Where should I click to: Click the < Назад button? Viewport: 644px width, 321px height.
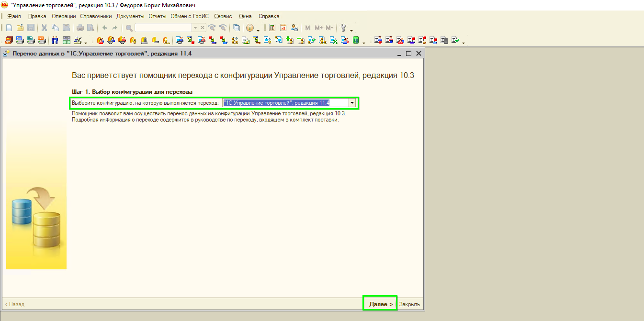14,304
